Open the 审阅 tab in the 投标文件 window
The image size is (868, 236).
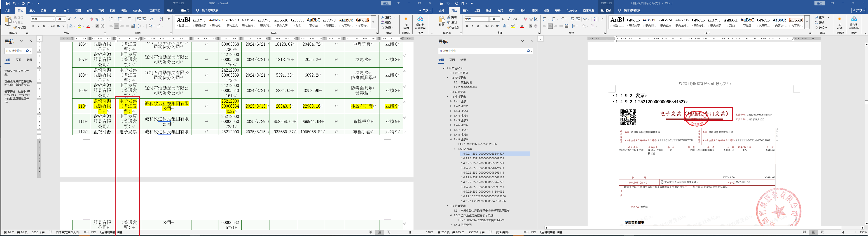[535, 10]
